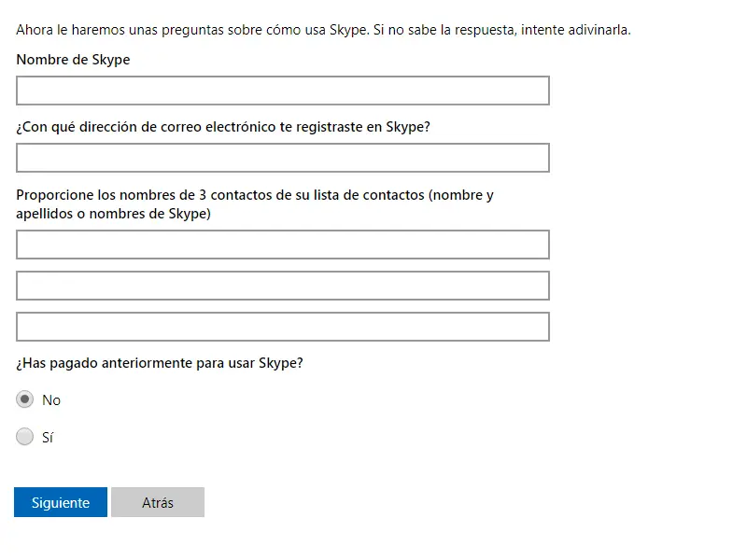747x560 pixels.
Task: Click the "apellidos o nombres de Skype)" line
Action: 113,214
